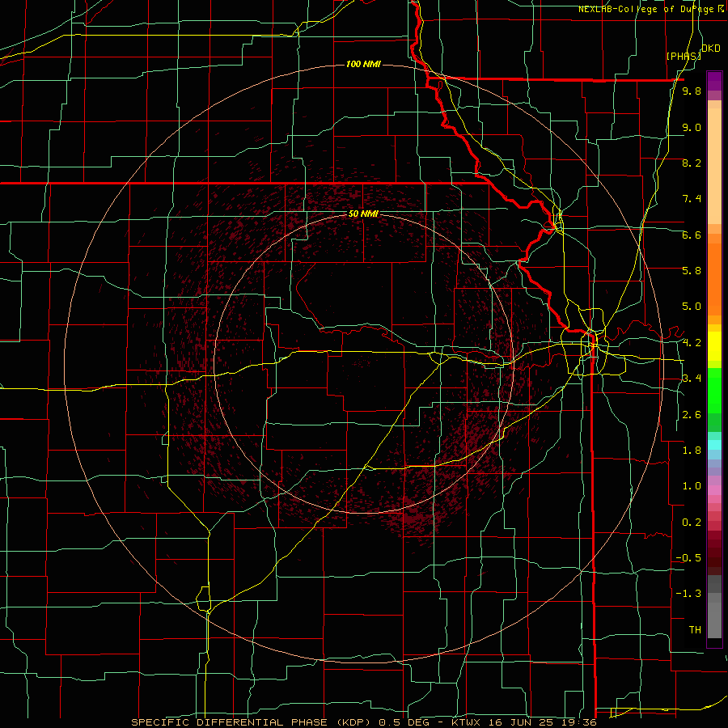
Task: Click the 4.2 value on the color scale
Action: pos(692,343)
